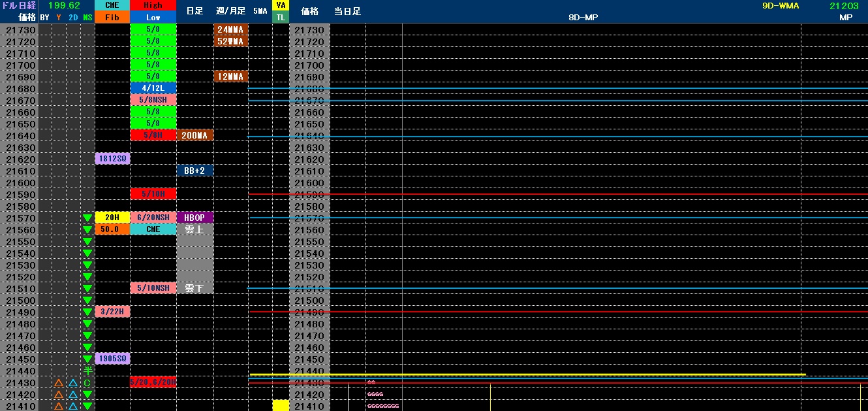Image resolution: width=868 pixels, height=411 pixels.
Task: Select the purple 1812SQ cell
Action: coord(112,159)
